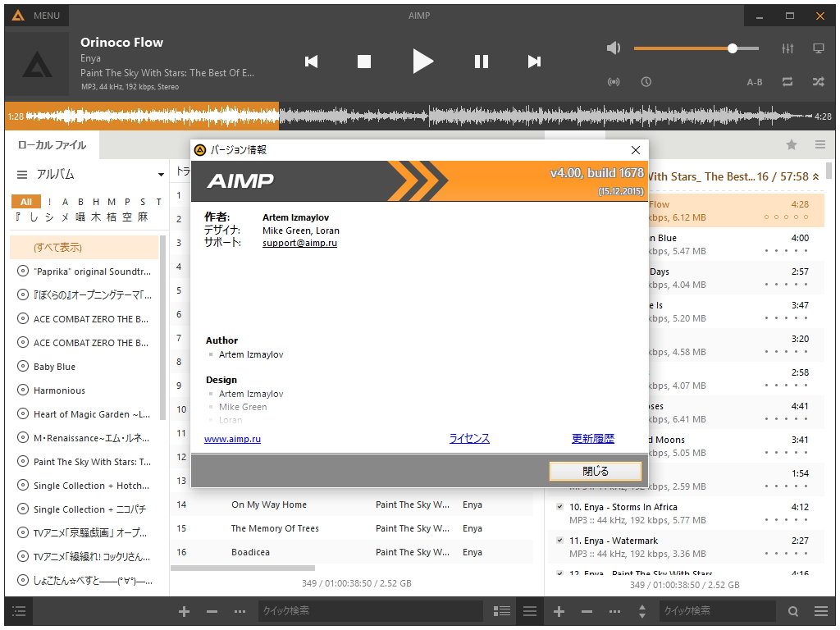Filter albums by letter A
The width and height of the screenshot is (840, 630).
[65, 202]
